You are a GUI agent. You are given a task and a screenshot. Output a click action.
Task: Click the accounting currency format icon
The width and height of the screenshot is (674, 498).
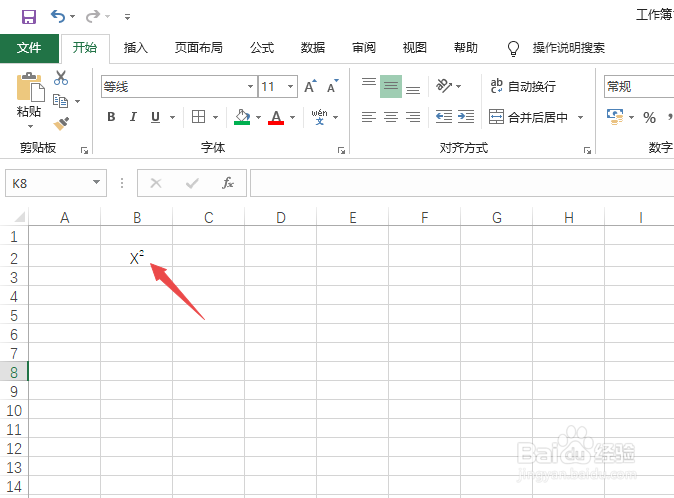615,117
